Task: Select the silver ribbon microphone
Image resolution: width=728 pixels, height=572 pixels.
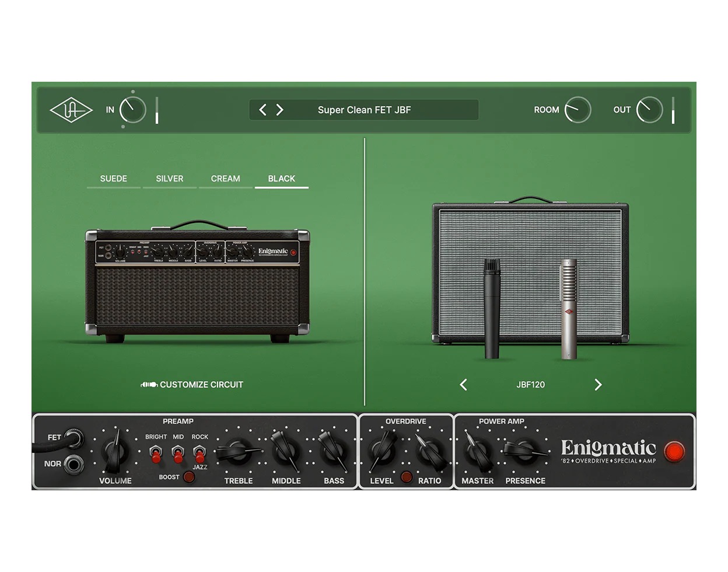Action: point(569,309)
